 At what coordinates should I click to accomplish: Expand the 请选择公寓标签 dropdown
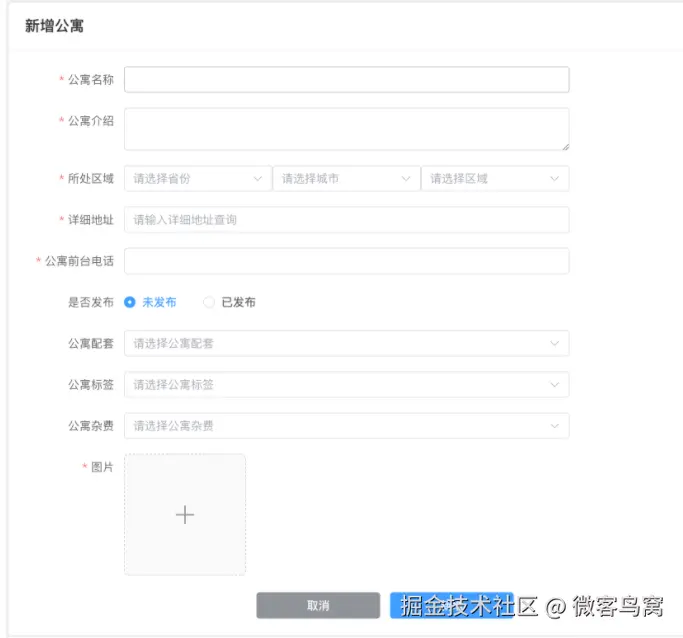point(346,385)
